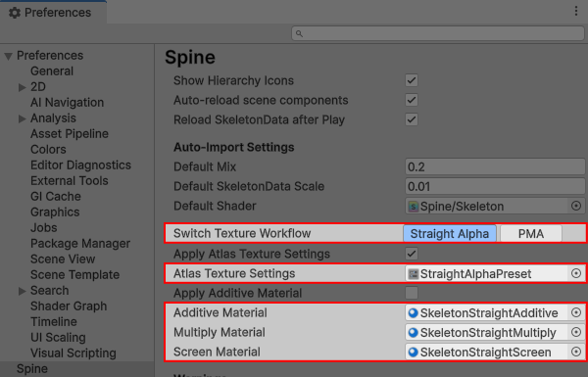588x377 pixels.
Task: Click the Spine page title
Action: 190,58
